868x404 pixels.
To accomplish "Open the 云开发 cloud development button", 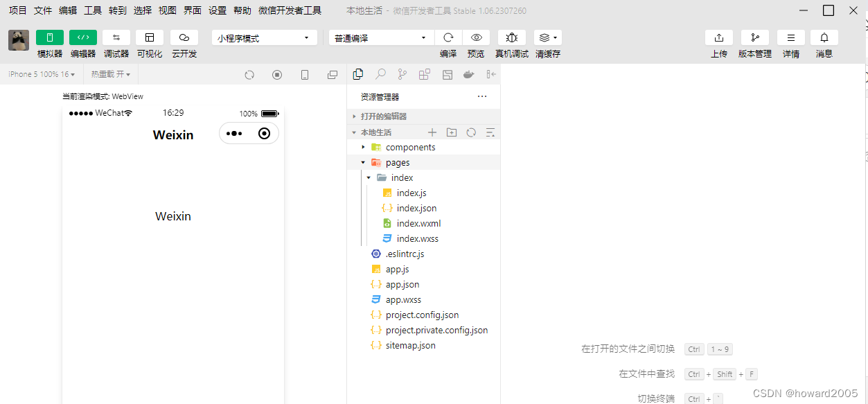I will (x=184, y=37).
